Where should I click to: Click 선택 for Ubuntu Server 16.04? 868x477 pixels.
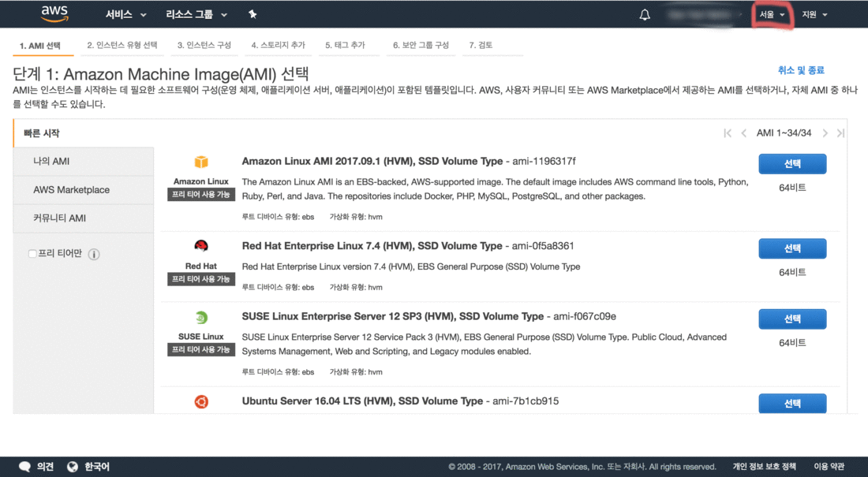[792, 404]
